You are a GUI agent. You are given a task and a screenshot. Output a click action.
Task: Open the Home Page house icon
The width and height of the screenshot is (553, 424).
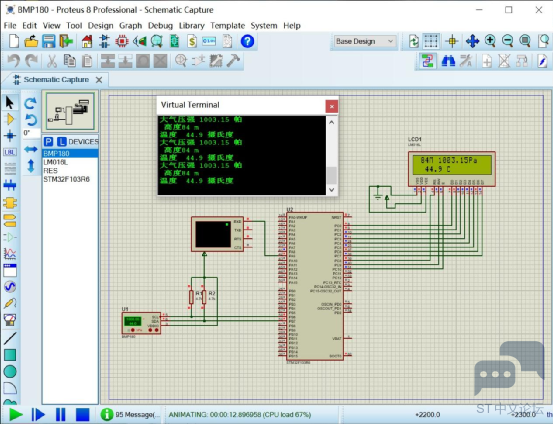(87, 41)
